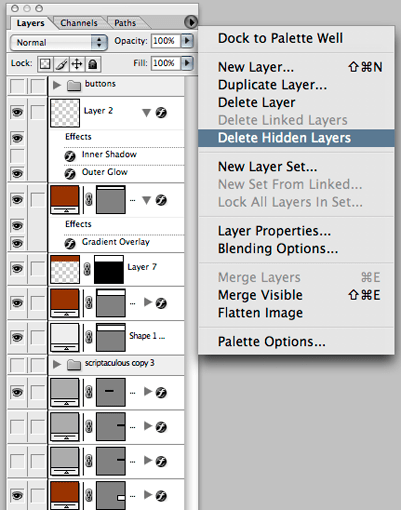Toggle Layer 2 Effects visibility eye
The width and height of the screenshot is (401, 510).
pos(17,138)
